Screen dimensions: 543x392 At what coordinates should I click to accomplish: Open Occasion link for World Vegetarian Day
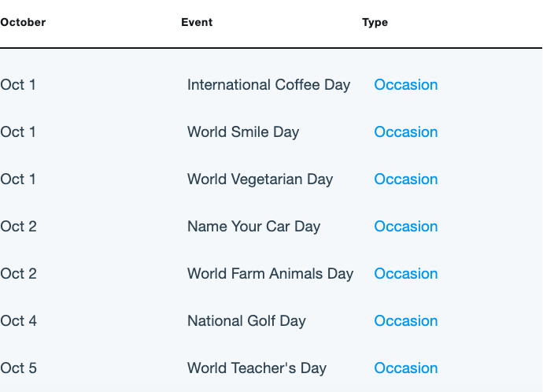click(405, 179)
